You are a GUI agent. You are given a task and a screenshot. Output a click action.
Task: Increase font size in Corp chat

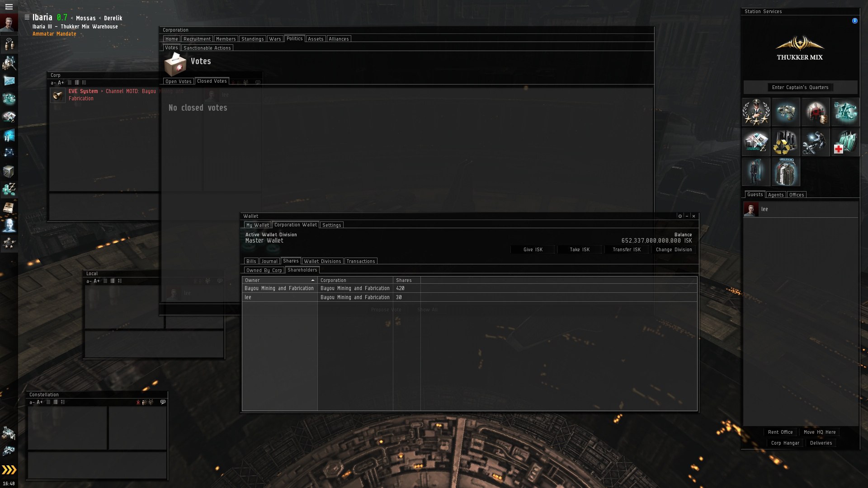pos(61,83)
